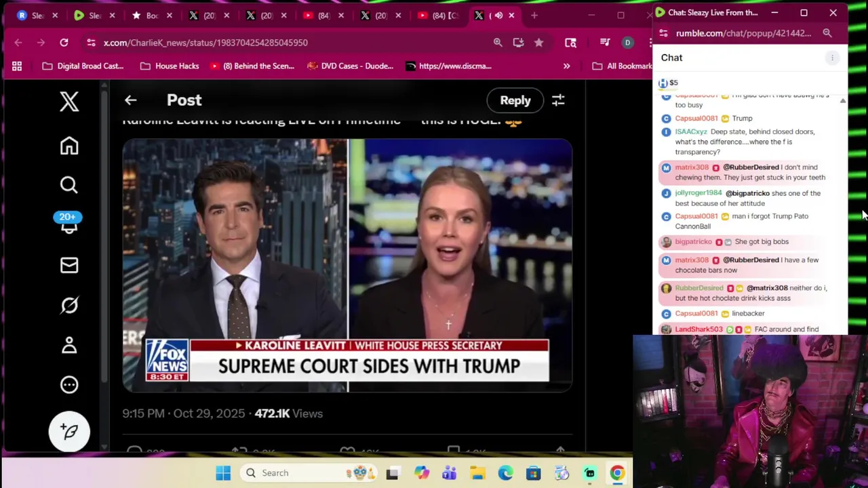
Task: Click username bigpatricko in chat
Action: pyautogui.click(x=693, y=242)
